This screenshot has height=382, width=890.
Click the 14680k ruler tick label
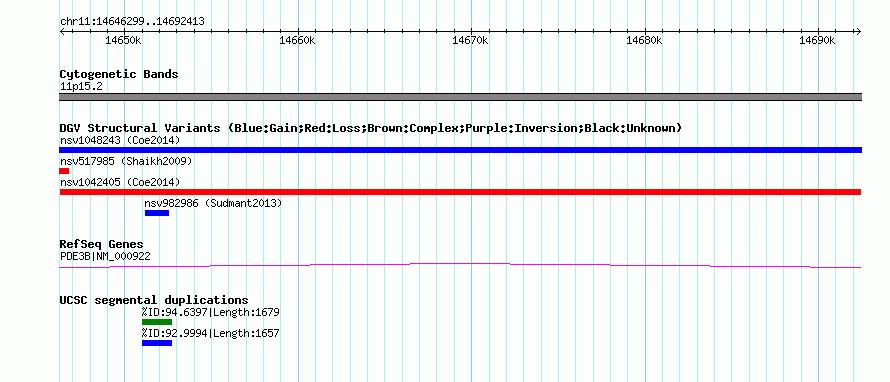click(x=644, y=41)
